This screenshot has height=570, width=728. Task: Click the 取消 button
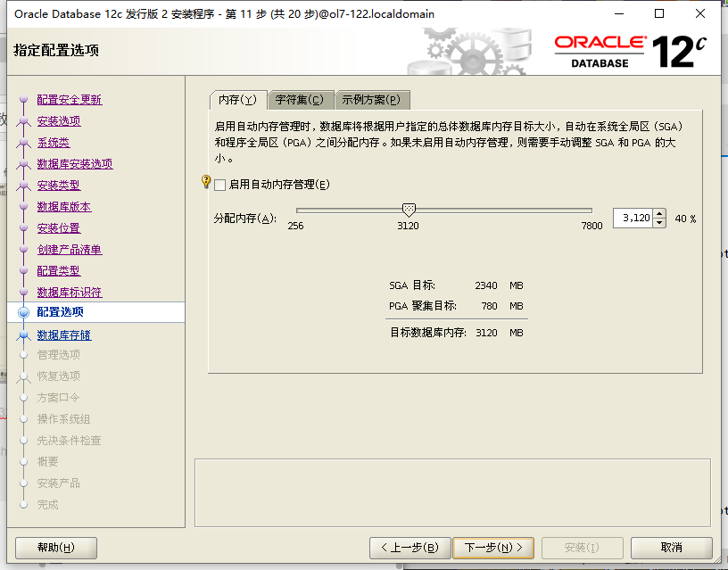click(x=672, y=549)
